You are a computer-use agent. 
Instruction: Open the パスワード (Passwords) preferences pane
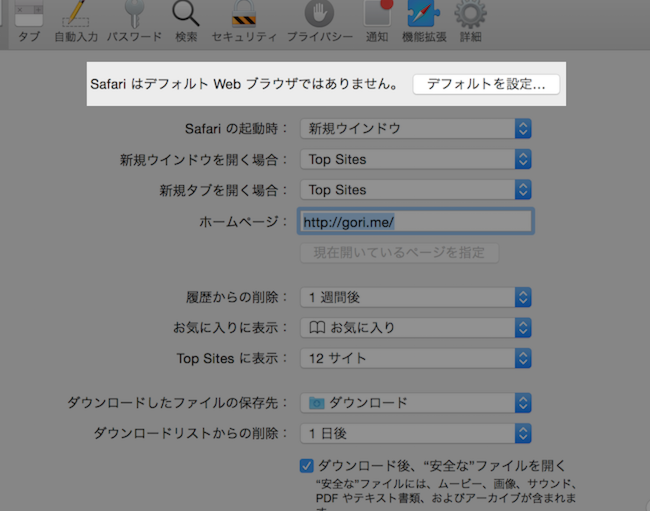click(134, 22)
